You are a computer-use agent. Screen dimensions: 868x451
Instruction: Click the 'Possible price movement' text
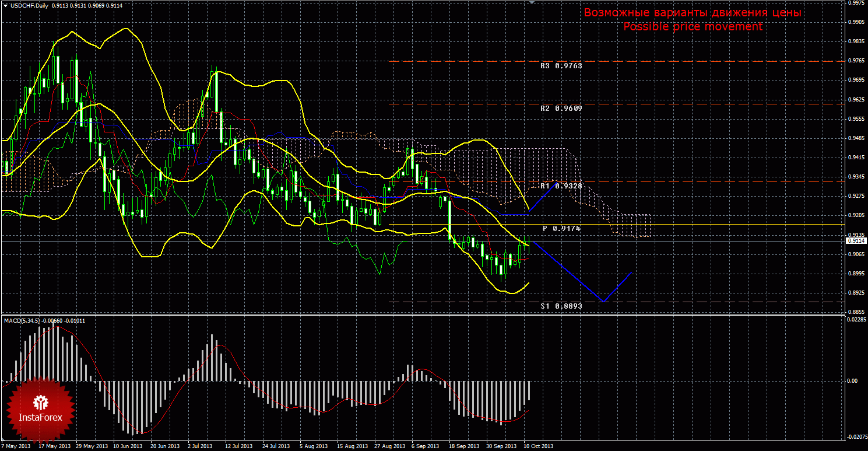pos(693,27)
